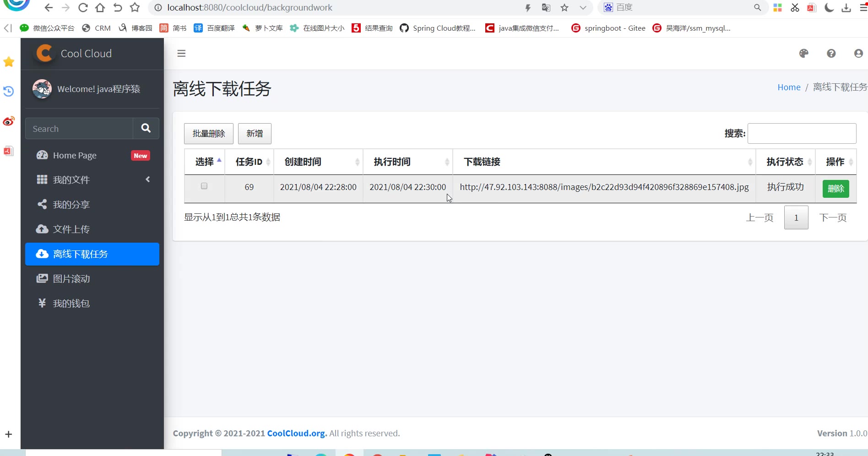Expand the 我的文件 sidebar menu
This screenshot has width=868, height=456.
click(x=92, y=179)
